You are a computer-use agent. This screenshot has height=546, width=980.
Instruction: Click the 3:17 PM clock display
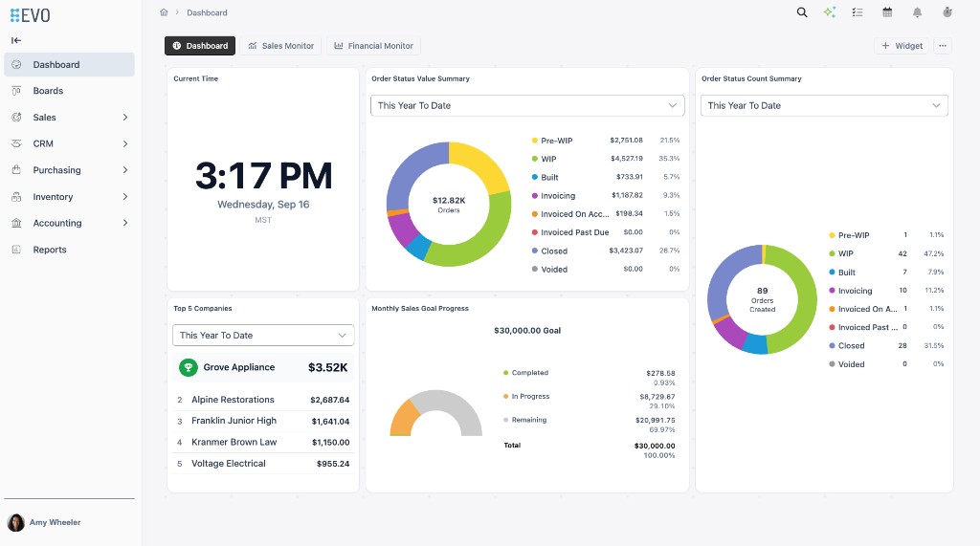263,176
